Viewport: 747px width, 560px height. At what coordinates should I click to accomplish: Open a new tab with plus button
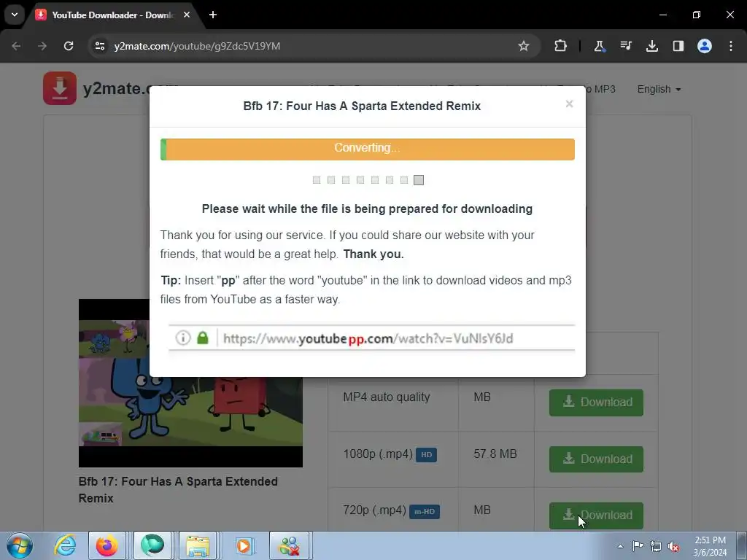pyautogui.click(x=213, y=15)
